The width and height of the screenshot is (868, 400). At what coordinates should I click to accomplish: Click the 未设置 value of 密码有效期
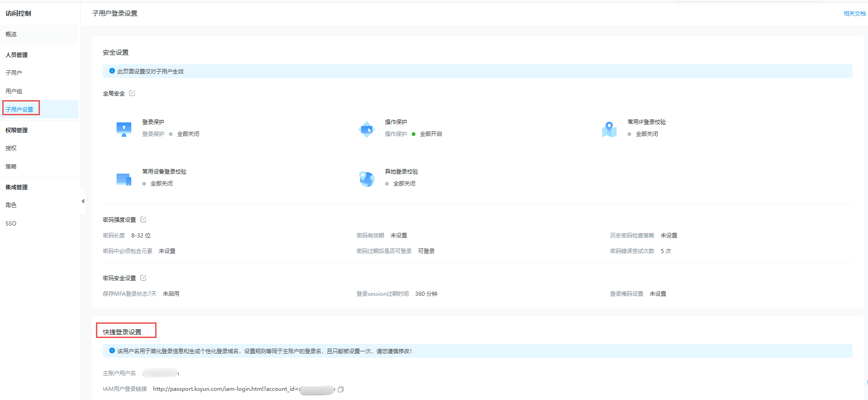pos(399,236)
